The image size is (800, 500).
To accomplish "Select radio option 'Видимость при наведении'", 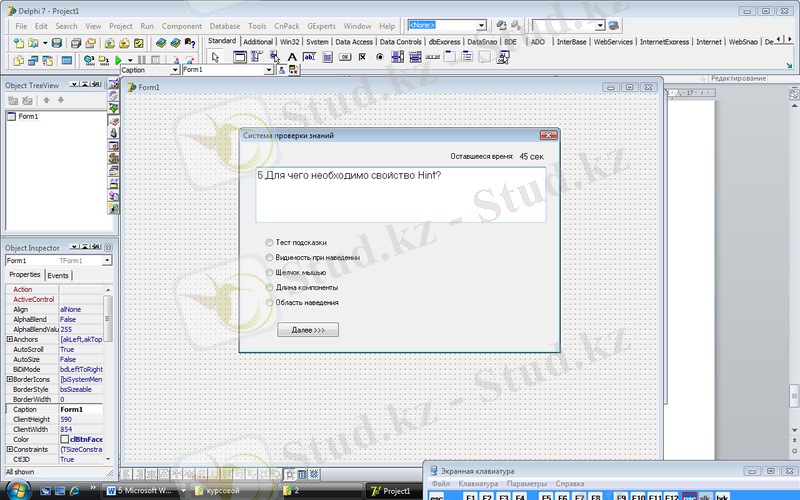I will (x=269, y=258).
